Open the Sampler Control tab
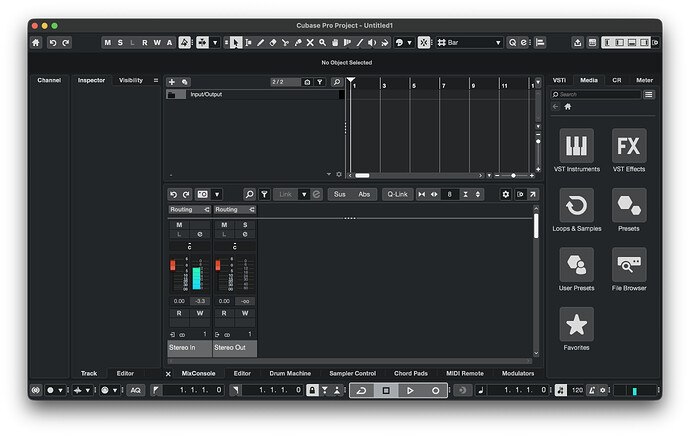 (352, 374)
